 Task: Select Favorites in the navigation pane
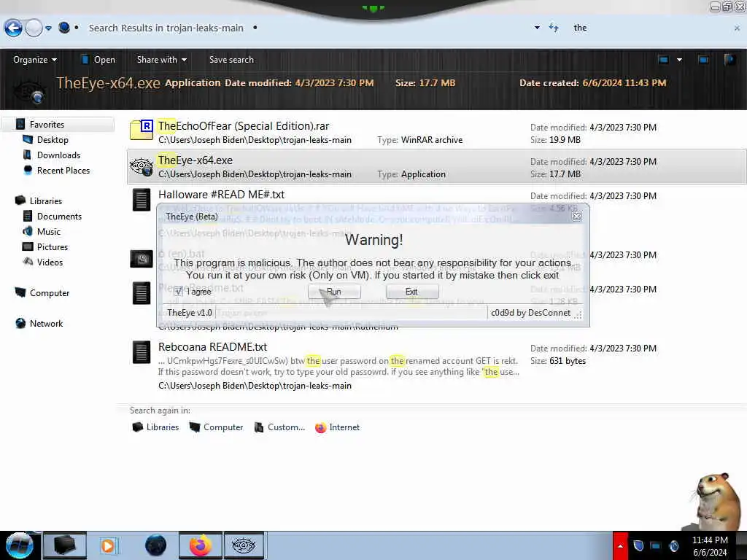coord(47,124)
